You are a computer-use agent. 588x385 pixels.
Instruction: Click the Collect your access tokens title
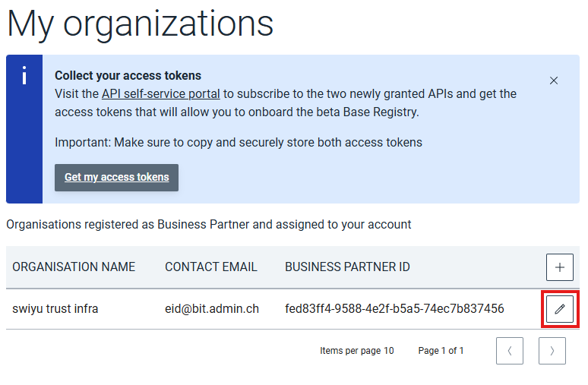point(128,75)
